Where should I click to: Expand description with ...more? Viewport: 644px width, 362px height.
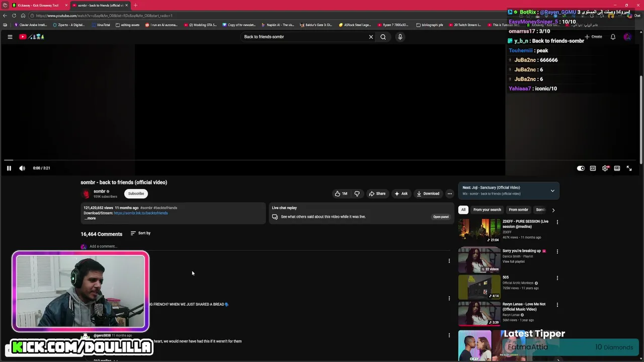click(x=90, y=218)
